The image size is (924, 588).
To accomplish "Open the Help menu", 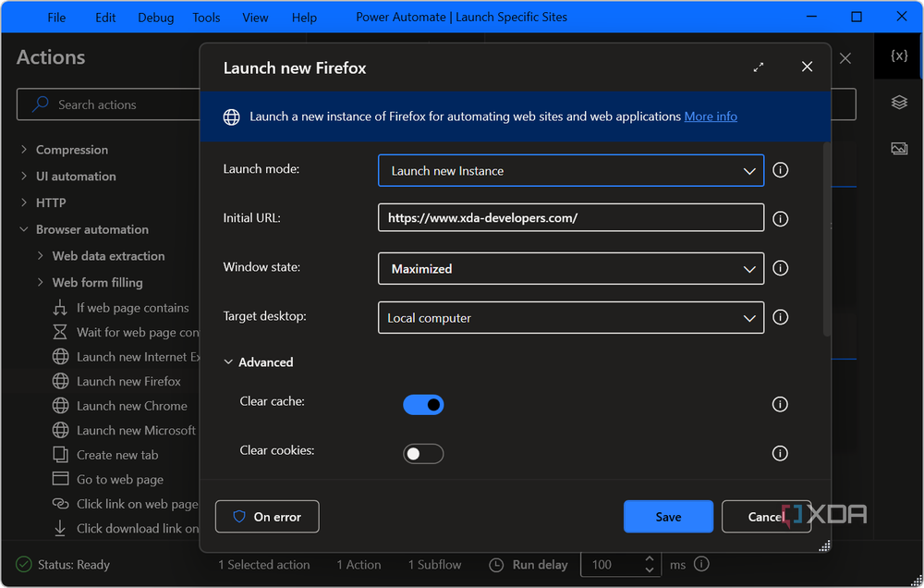I will (x=304, y=17).
